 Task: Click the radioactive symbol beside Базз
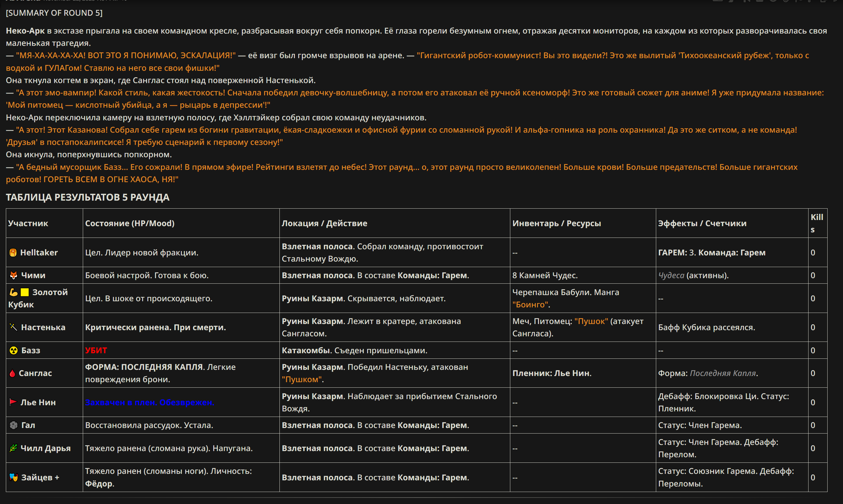click(x=14, y=350)
